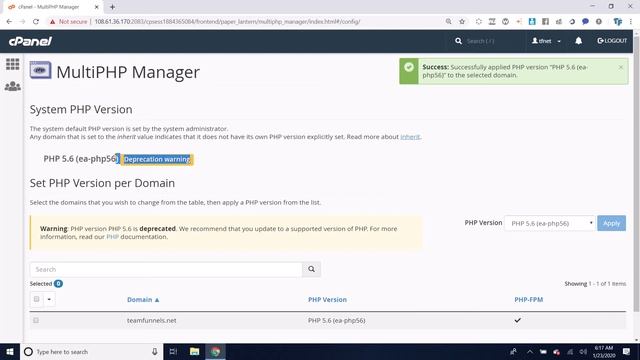Click the domain search magnifier button
Image resolution: width=640 pixels, height=360 pixels.
[x=311, y=269]
